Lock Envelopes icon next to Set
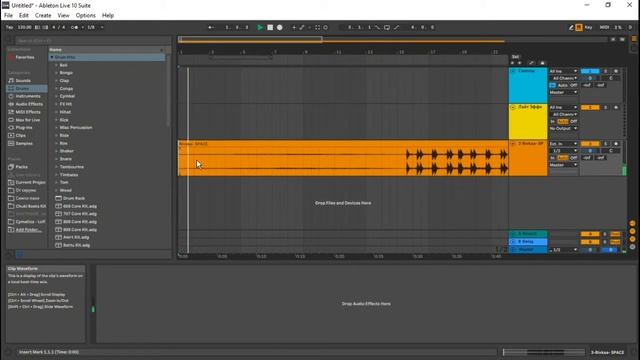The height and width of the screenshot is (360, 640). 542,63
